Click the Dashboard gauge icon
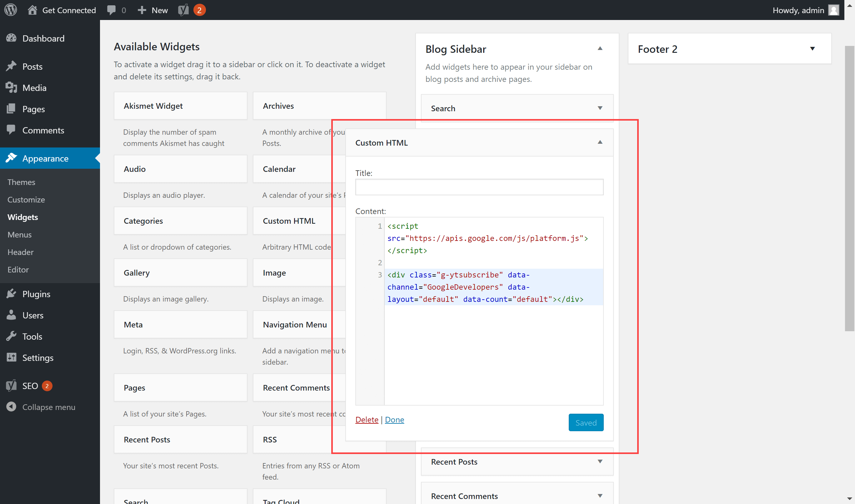The image size is (855, 504). [x=11, y=38]
